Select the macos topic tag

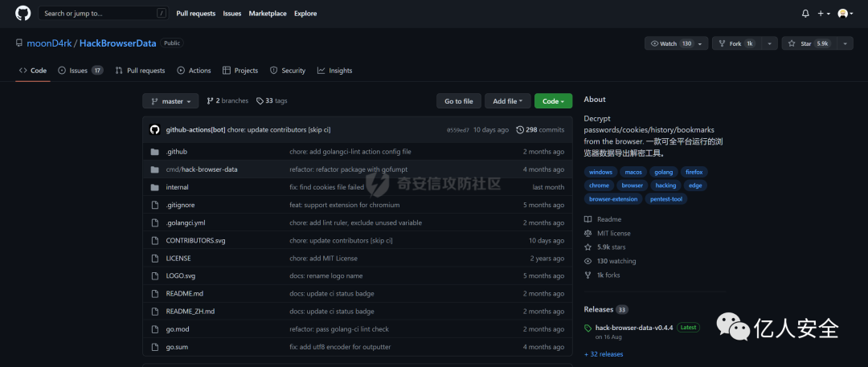tap(634, 172)
